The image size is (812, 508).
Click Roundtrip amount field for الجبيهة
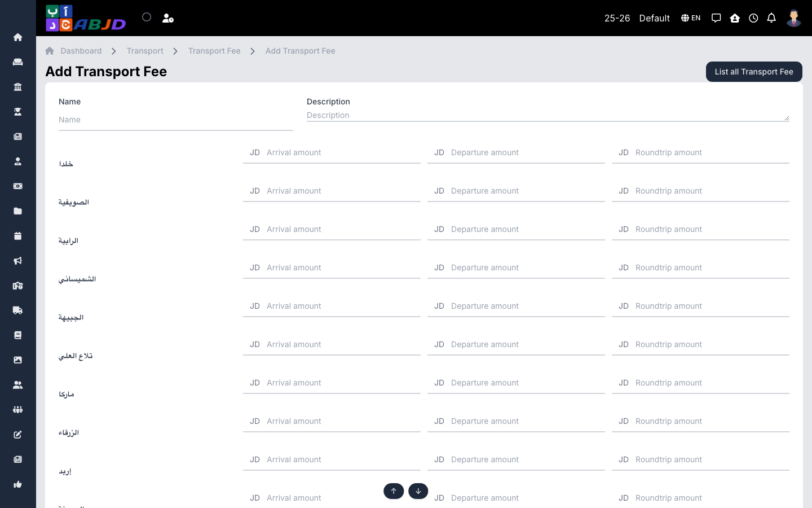tap(700, 306)
